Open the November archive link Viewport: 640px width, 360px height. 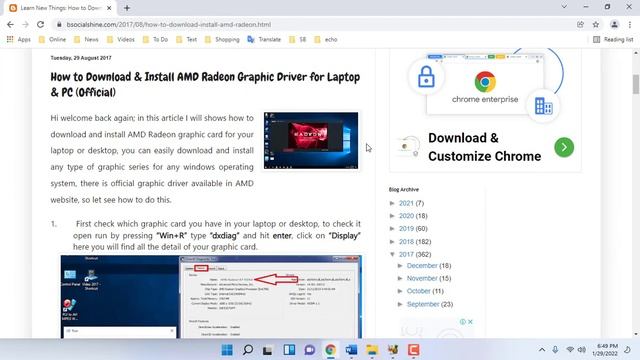pyautogui.click(x=422, y=278)
